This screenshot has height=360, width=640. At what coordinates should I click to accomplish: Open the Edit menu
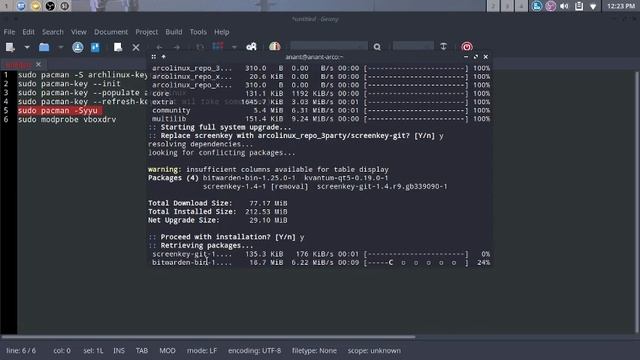[29, 32]
